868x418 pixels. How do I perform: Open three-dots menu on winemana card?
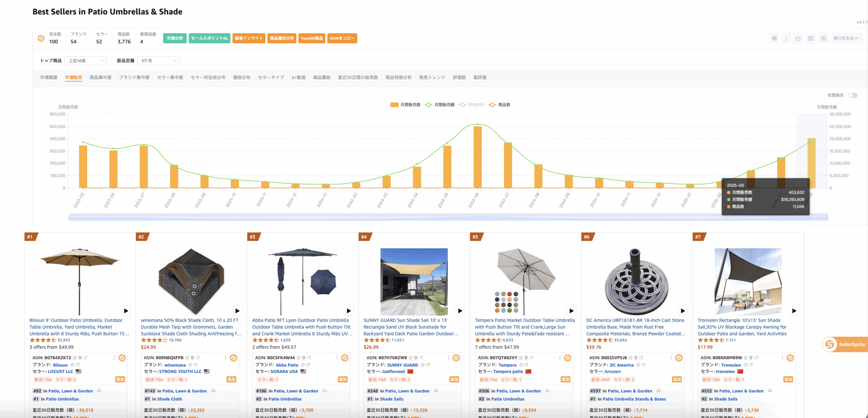click(x=225, y=358)
